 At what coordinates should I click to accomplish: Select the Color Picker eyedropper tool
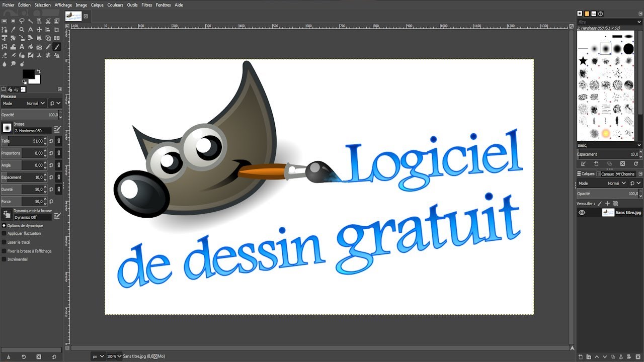pos(13,30)
